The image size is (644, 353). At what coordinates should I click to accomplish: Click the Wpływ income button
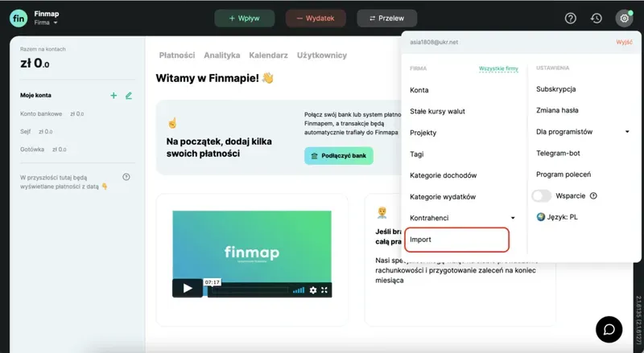(245, 18)
